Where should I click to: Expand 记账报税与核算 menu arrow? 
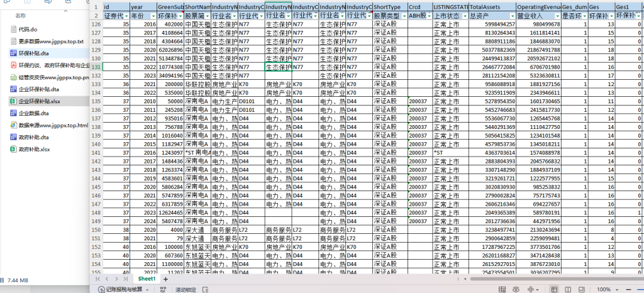[x=147, y=289]
